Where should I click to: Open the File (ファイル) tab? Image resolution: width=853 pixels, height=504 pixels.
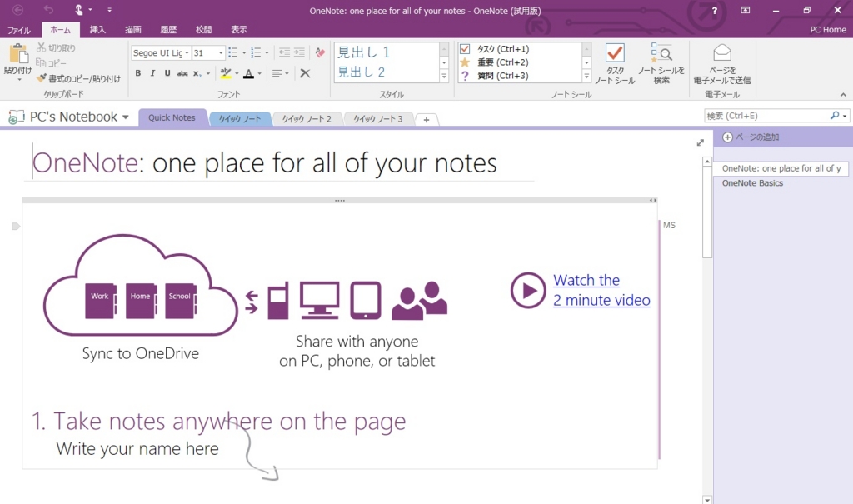point(19,30)
